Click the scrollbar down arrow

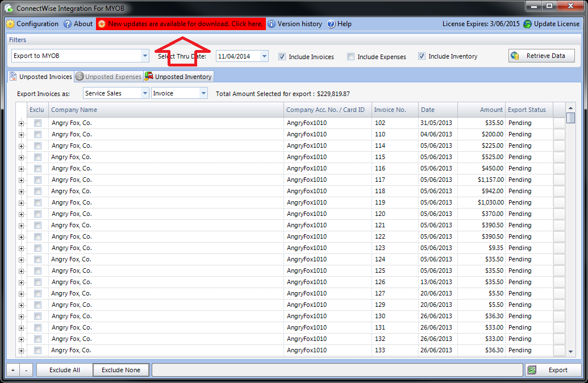(x=571, y=352)
